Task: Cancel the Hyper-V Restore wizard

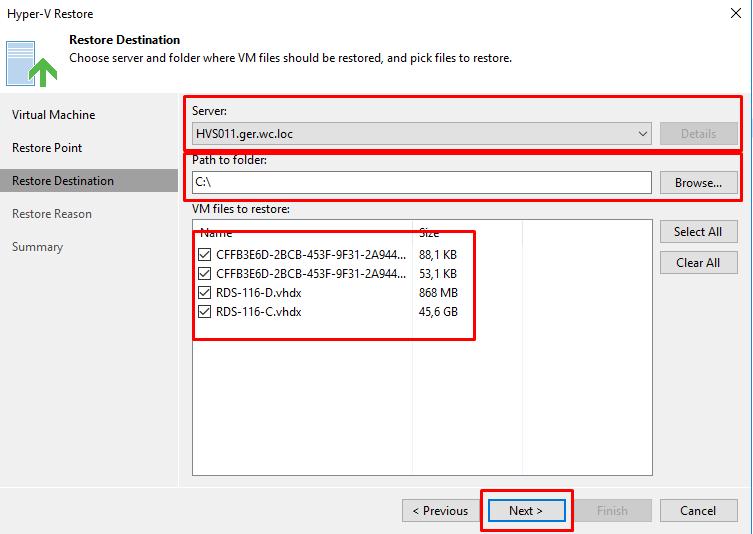Action: pos(698,510)
